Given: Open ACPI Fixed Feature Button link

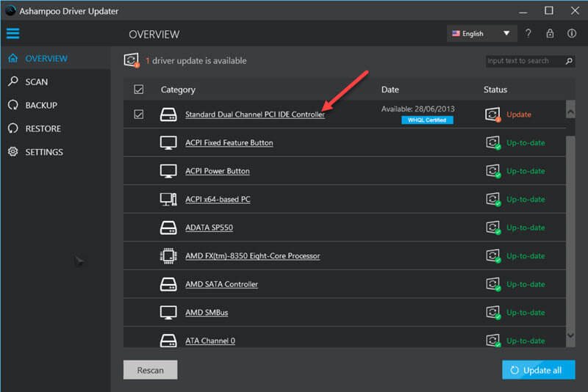Looking at the screenshot, I should [x=229, y=142].
